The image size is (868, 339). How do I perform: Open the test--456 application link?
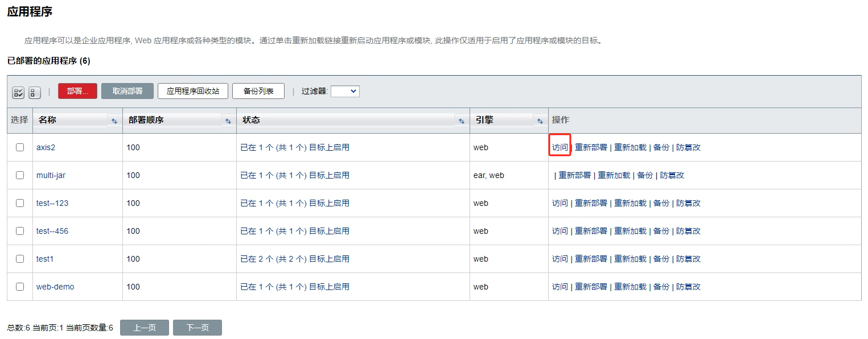click(52, 231)
